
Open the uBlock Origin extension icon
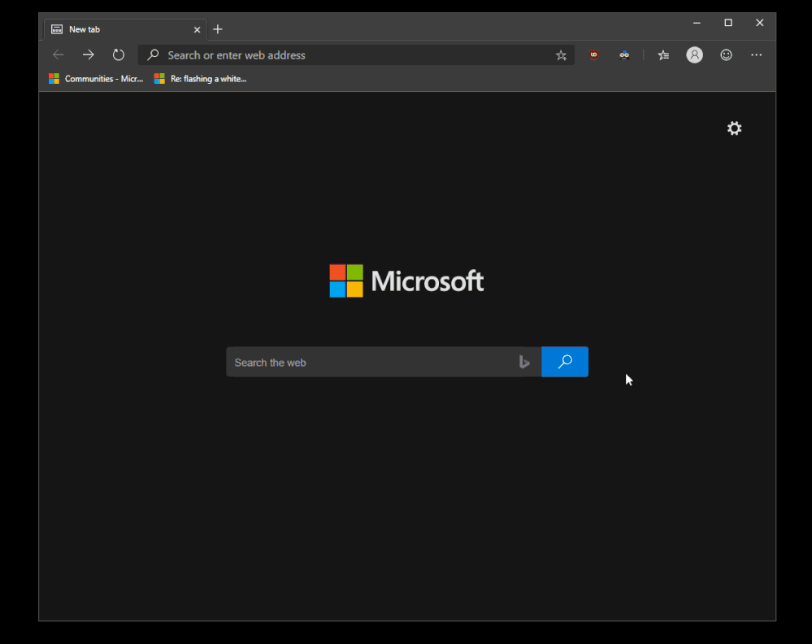pyautogui.click(x=594, y=55)
